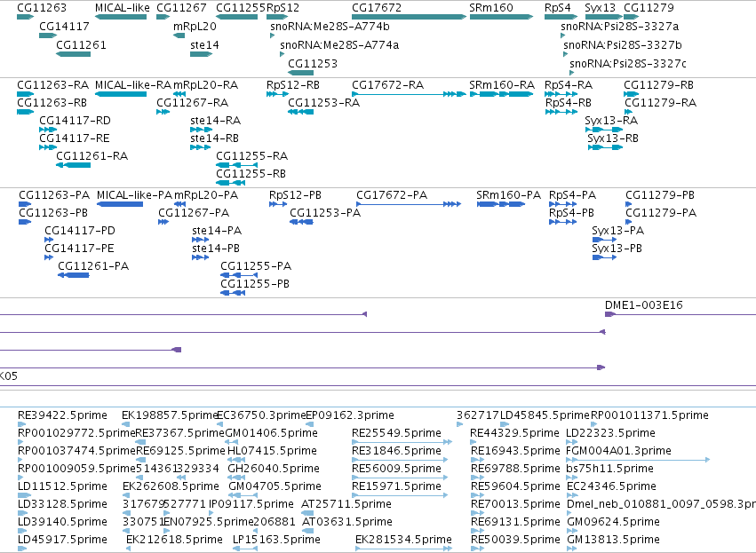Select the LD45917.5prime EST label

point(63,540)
